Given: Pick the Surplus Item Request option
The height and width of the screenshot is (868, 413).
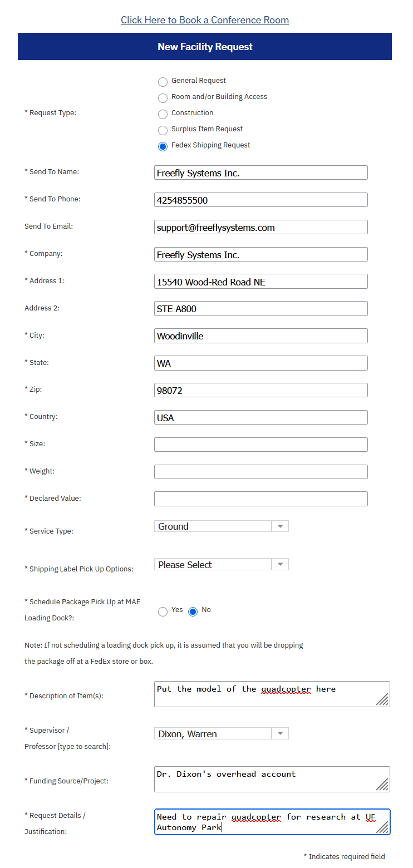Looking at the screenshot, I should [163, 130].
